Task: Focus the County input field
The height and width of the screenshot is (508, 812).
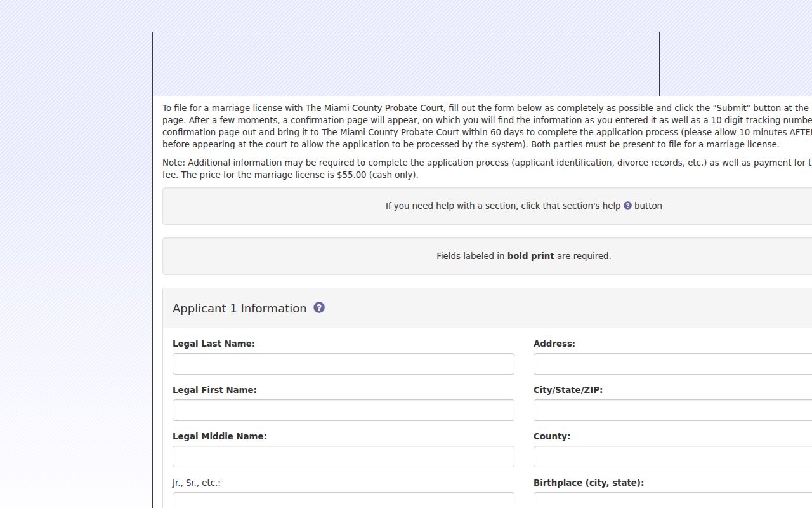Action: click(672, 457)
